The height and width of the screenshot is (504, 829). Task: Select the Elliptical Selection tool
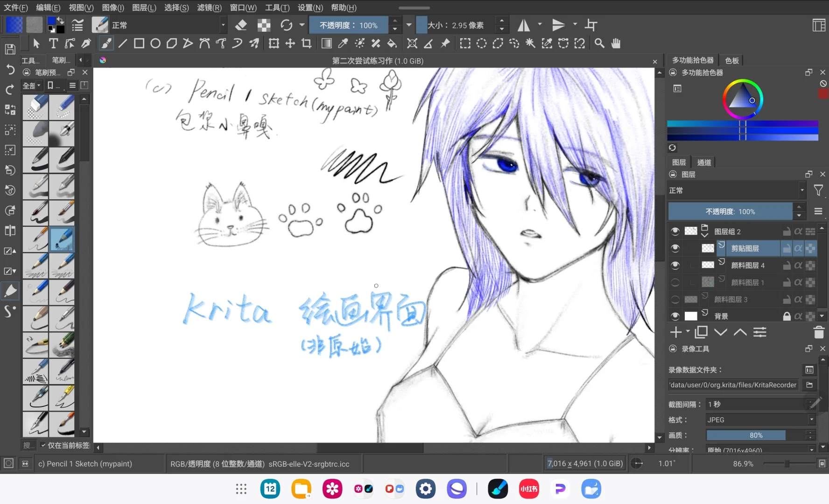tap(481, 43)
